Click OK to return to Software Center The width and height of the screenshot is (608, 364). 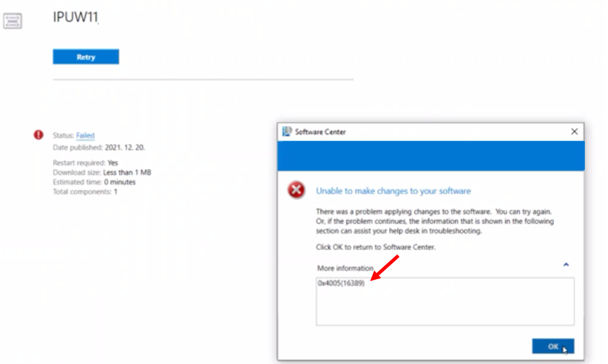click(553, 347)
